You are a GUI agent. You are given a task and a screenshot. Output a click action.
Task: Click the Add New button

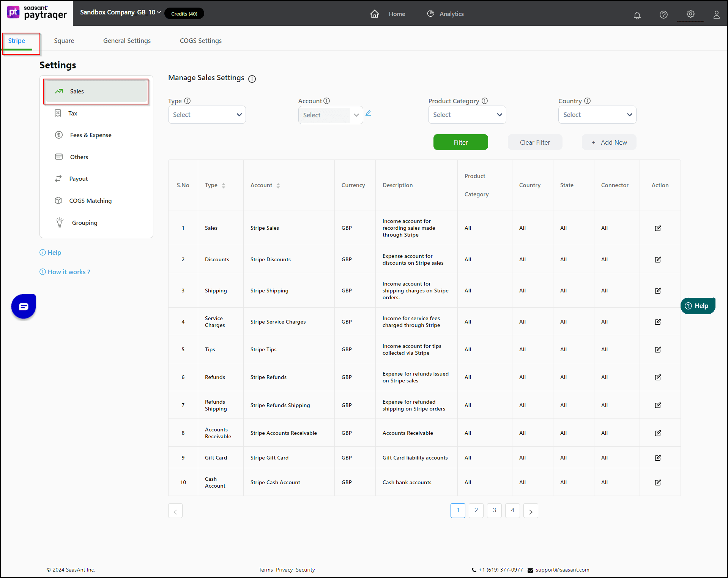click(609, 142)
